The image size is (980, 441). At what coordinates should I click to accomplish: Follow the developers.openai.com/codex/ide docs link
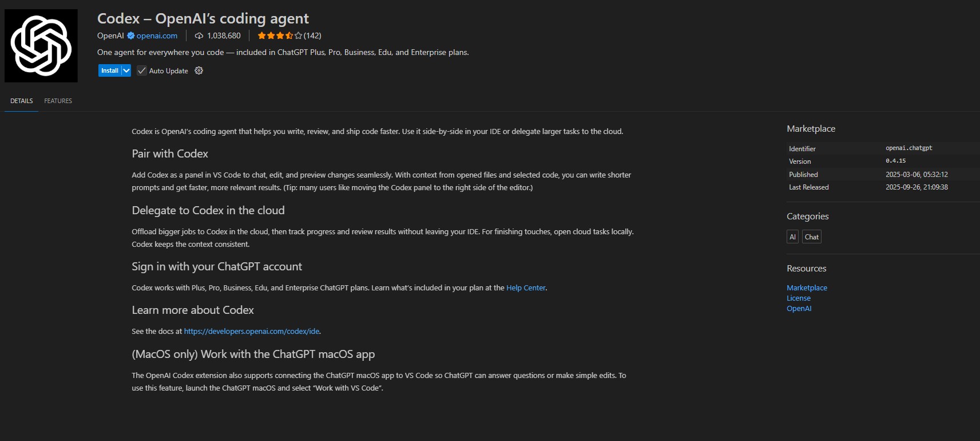(252, 331)
